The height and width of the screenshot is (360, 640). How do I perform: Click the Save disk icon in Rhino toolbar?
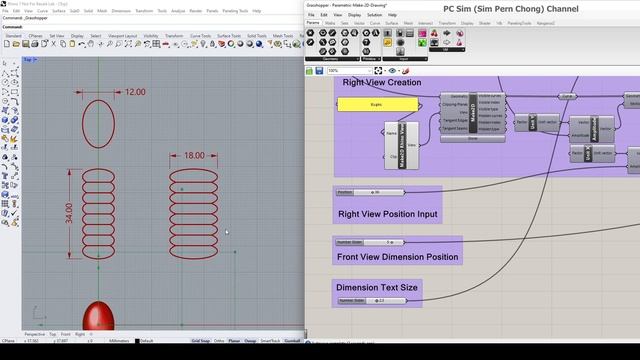pyautogui.click(x=25, y=44)
